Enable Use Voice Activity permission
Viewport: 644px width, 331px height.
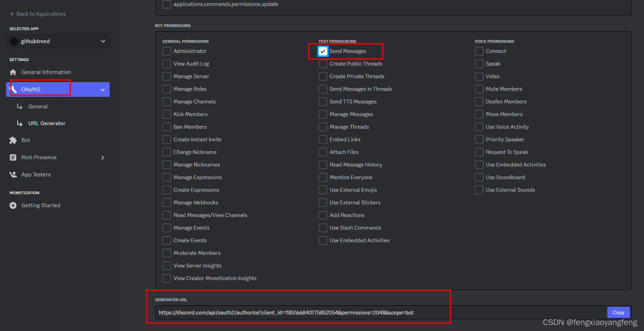point(479,127)
